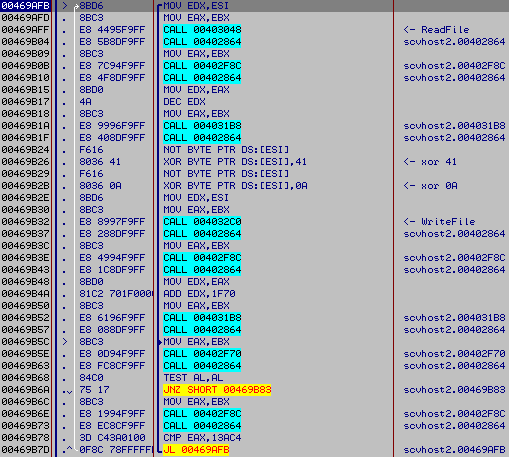Click NOT BYTE PTR instruction at 00469B29
The width and height of the screenshot is (509, 457).
pyautogui.click(x=226, y=174)
